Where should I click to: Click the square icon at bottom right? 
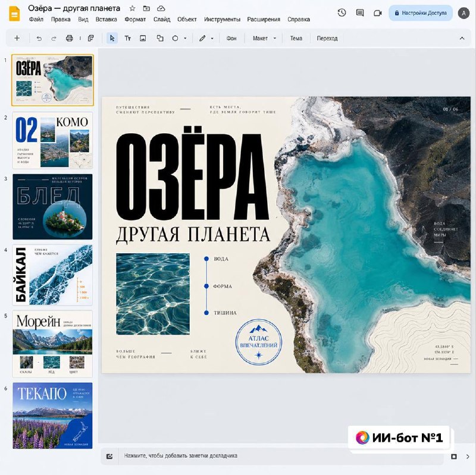pyautogui.click(x=454, y=457)
